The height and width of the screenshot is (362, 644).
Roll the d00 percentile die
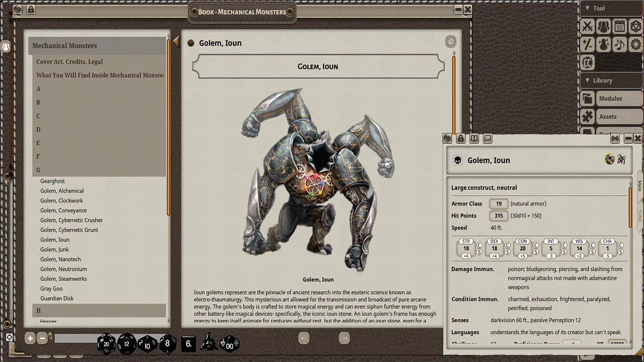coord(229,344)
